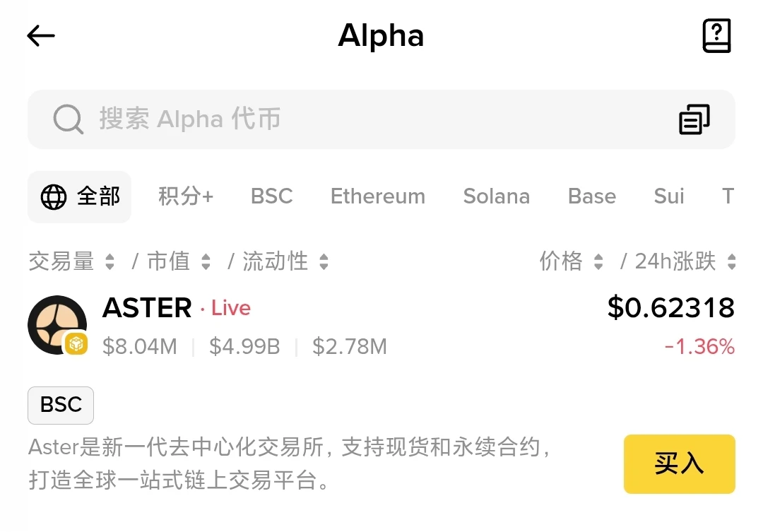
Task: Click the yellow BNB chain badge on ASTER logo
Action: pyautogui.click(x=76, y=343)
